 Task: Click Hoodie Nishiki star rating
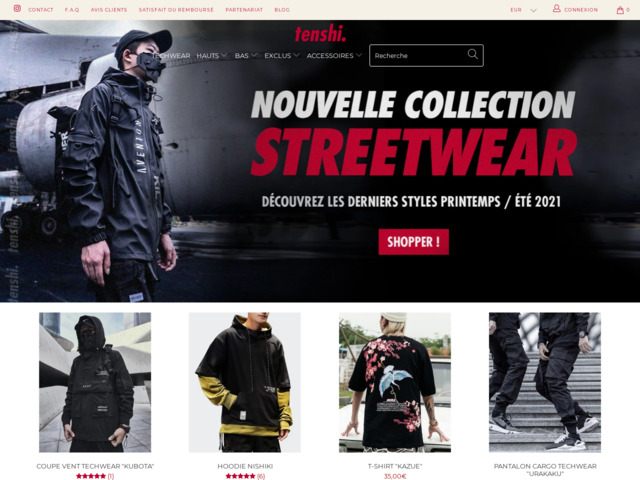point(240,476)
